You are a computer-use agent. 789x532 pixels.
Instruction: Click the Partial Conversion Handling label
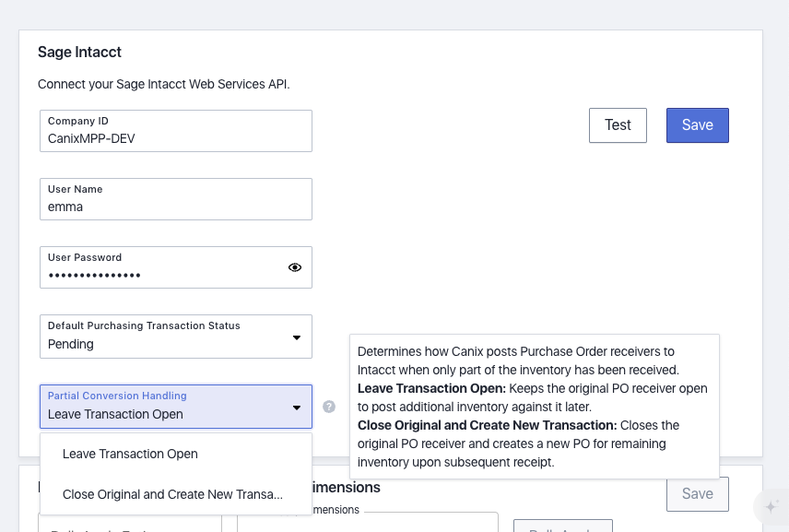click(117, 396)
